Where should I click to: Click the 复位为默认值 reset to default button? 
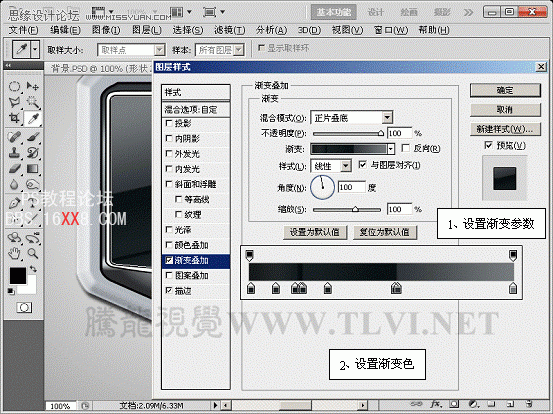pos(385,232)
